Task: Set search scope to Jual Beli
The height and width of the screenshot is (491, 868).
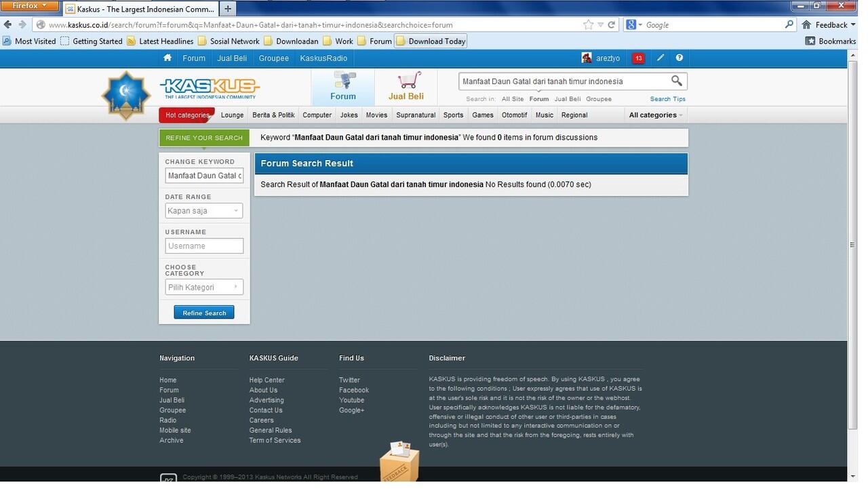Action: (568, 99)
